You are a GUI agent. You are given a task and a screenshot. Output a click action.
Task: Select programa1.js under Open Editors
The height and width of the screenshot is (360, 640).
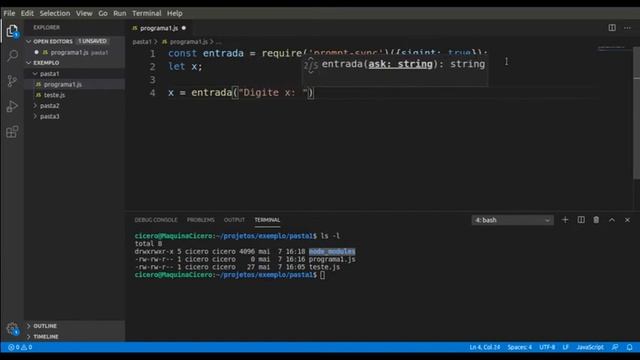74,52
